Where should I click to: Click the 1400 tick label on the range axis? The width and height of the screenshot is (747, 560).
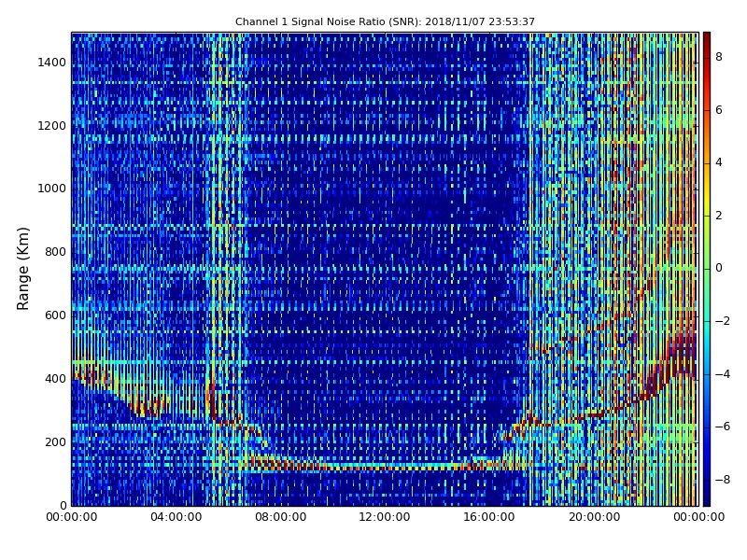click(x=52, y=63)
